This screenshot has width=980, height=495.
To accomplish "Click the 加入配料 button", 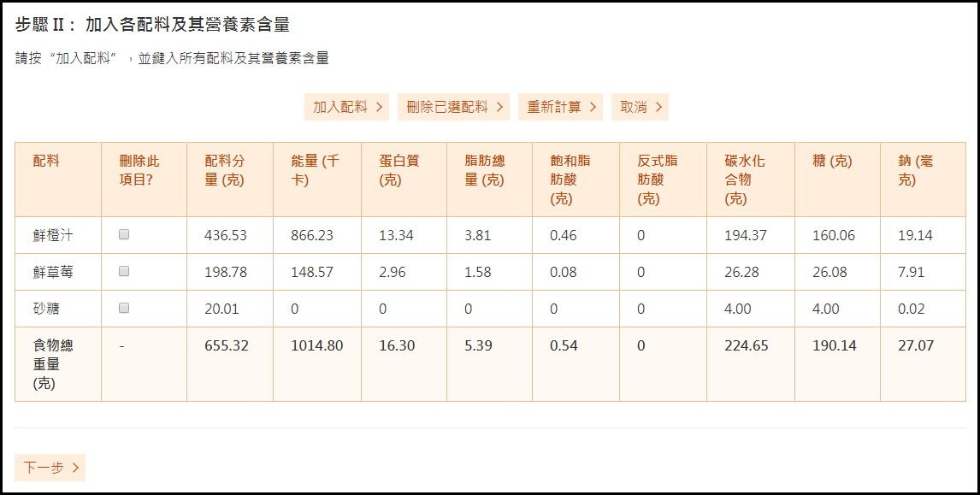I will pyautogui.click(x=346, y=107).
